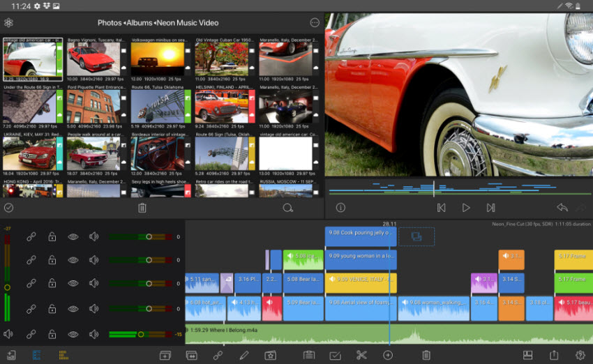The image size is (593, 364).
Task: Go back to Albums in breadcrumb
Action: tap(139, 23)
